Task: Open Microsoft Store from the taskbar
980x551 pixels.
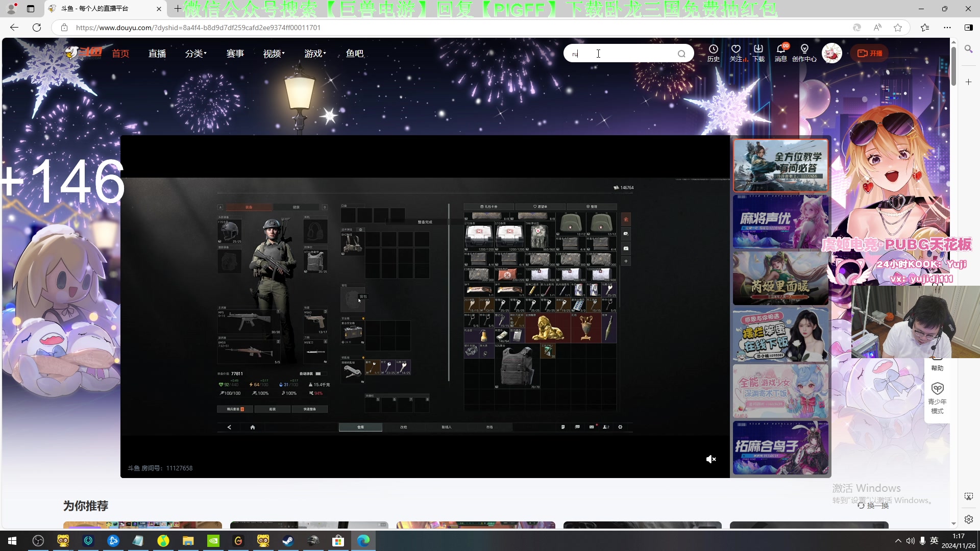Action: (338, 541)
